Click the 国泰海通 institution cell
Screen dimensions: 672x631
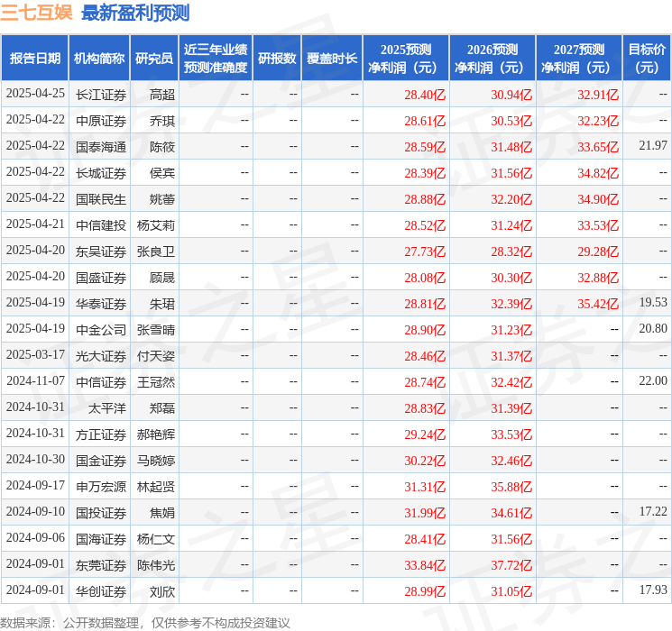tap(101, 147)
